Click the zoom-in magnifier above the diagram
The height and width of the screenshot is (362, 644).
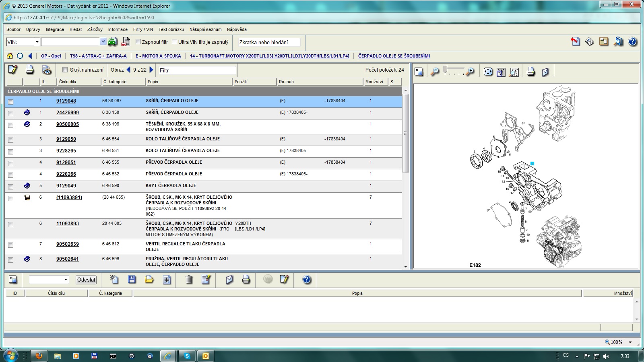470,72
